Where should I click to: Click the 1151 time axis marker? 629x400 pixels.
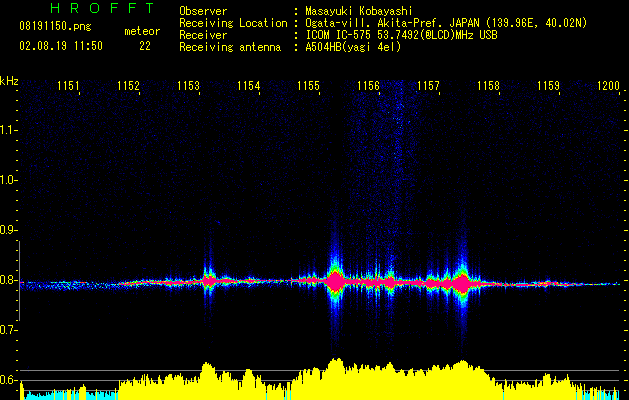pyautogui.click(x=68, y=85)
